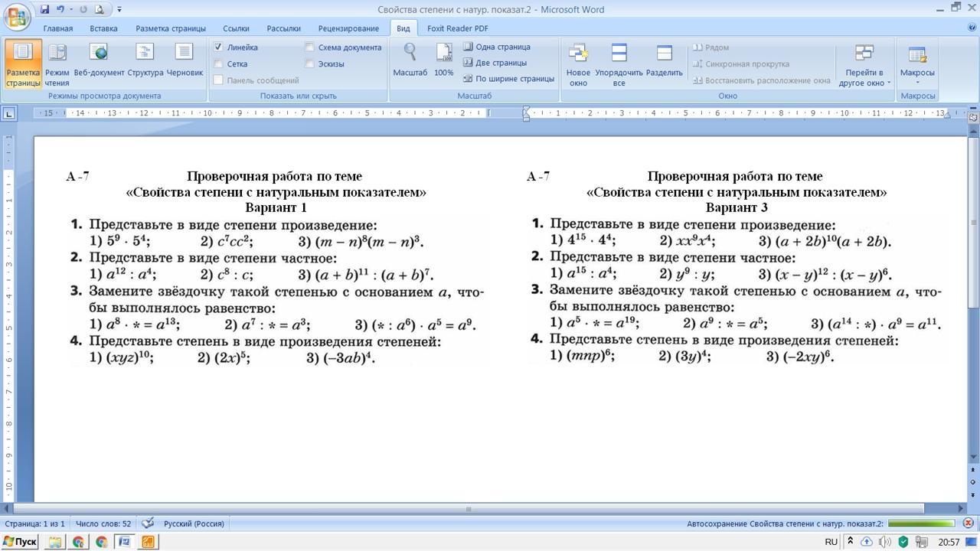Click the volume speaker tray icon
Screen dimensions: 980x551
pos(885,542)
